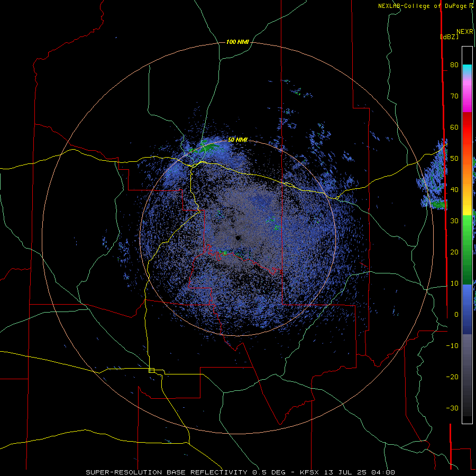Click the dBZ unit label above the color scale
The image size is (476, 476).
tap(450, 36)
